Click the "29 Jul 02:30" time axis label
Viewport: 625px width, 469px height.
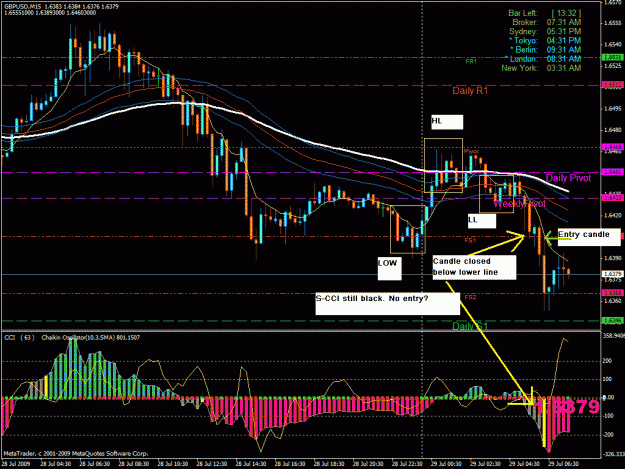click(485, 464)
